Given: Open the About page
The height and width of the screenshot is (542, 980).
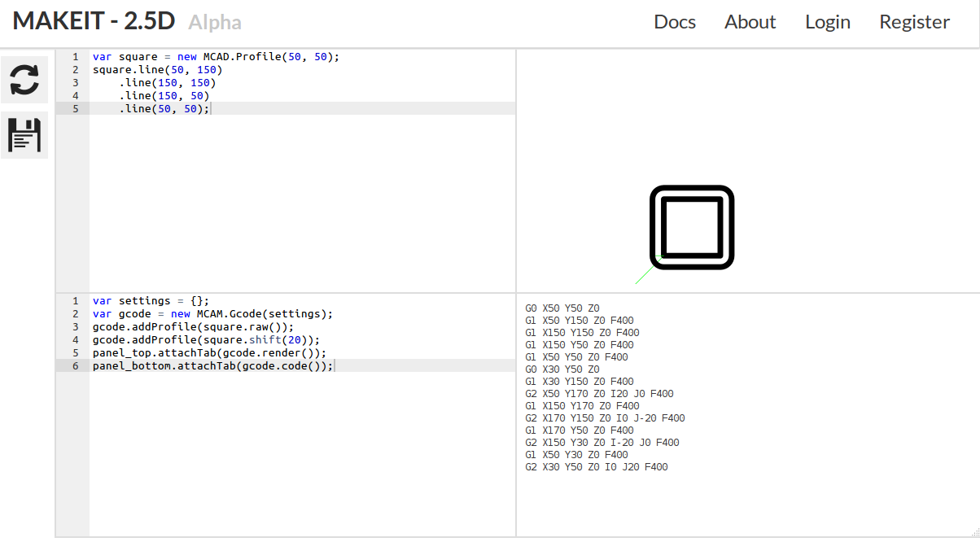Looking at the screenshot, I should coord(750,23).
